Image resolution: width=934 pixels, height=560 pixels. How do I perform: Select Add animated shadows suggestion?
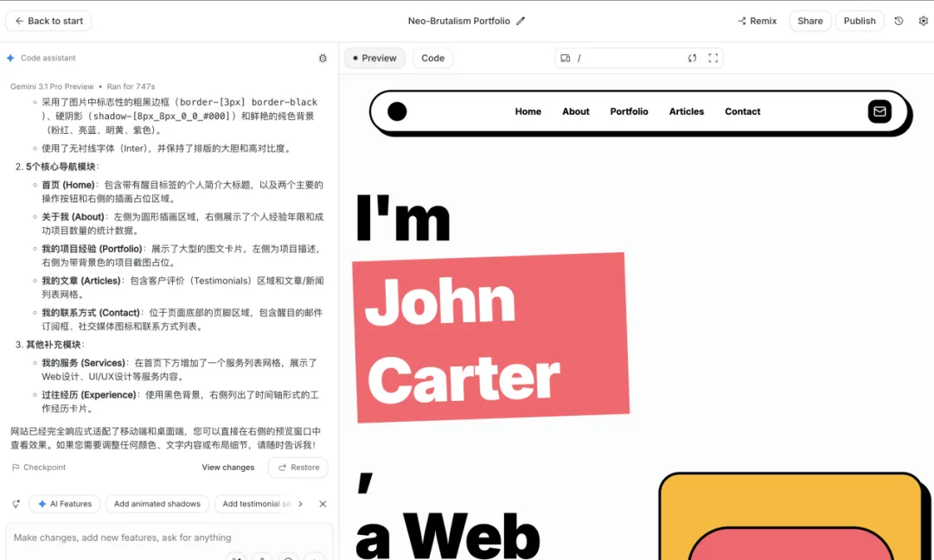point(157,504)
